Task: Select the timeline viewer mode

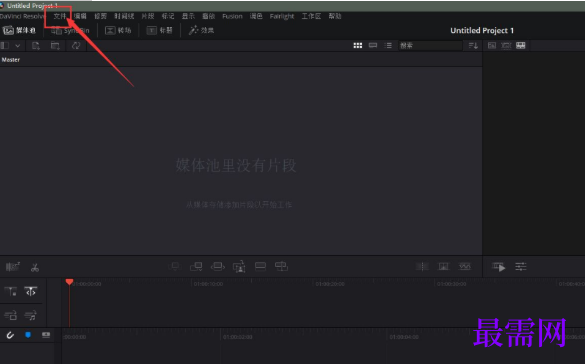Action: (x=520, y=46)
